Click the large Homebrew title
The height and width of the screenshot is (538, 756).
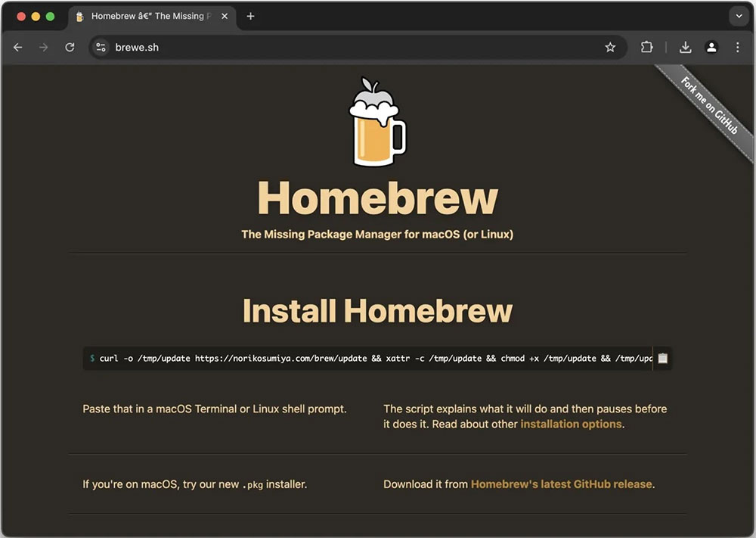click(x=377, y=197)
